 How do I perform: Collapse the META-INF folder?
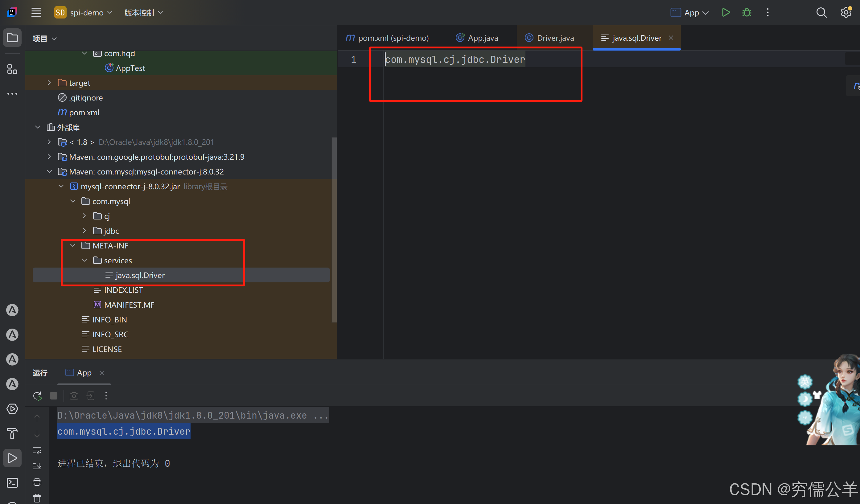pos(73,246)
